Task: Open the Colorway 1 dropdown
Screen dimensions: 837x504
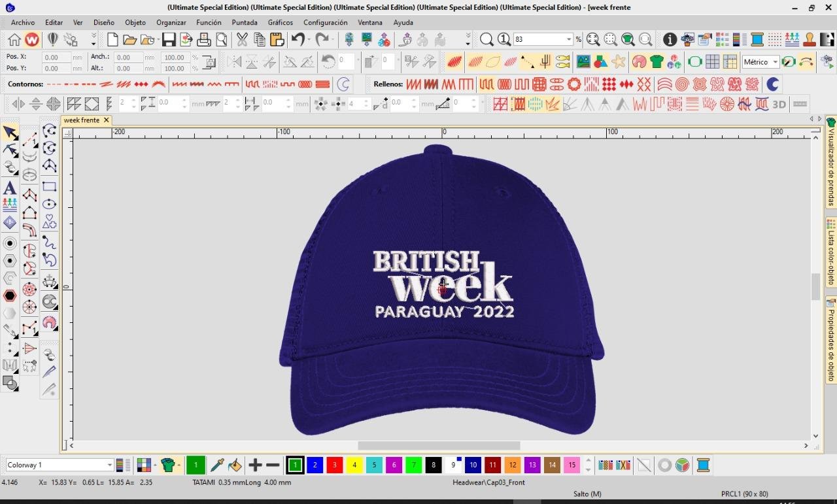Action: coord(109,465)
